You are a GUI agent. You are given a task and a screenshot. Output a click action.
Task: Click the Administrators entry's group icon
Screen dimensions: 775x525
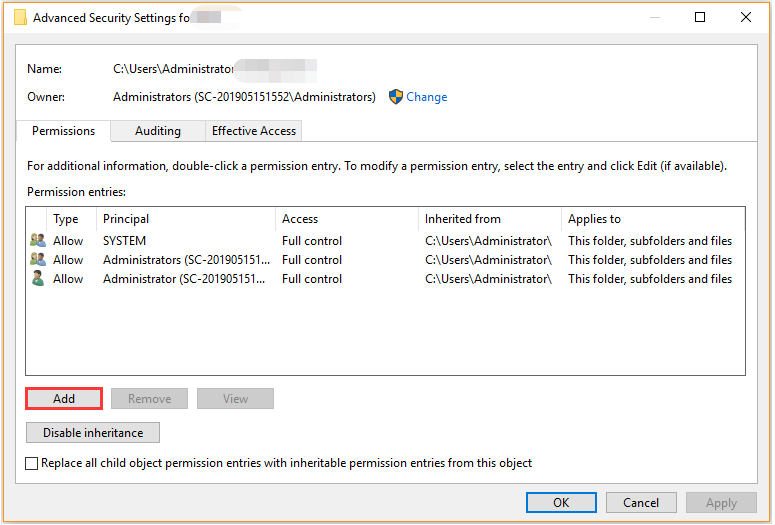38,260
